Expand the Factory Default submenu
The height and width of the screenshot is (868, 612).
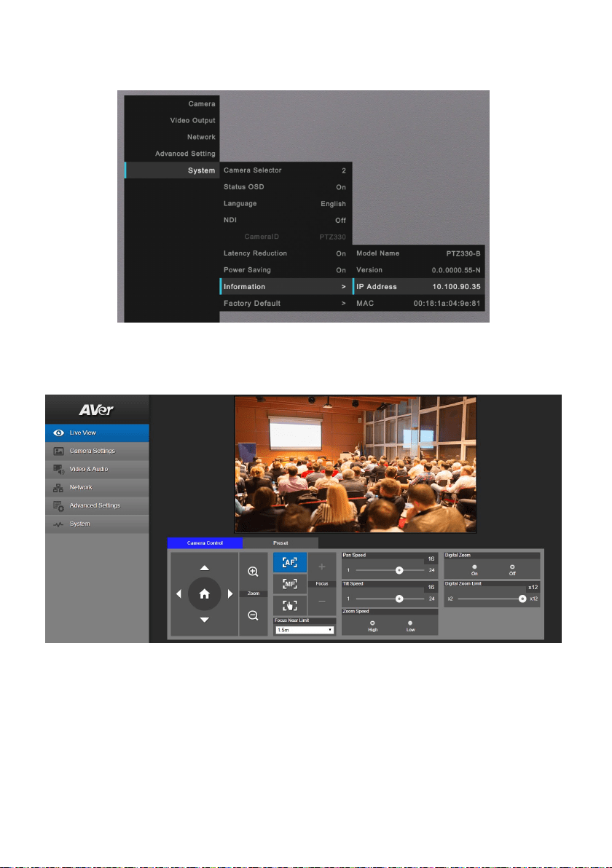[x=285, y=304]
